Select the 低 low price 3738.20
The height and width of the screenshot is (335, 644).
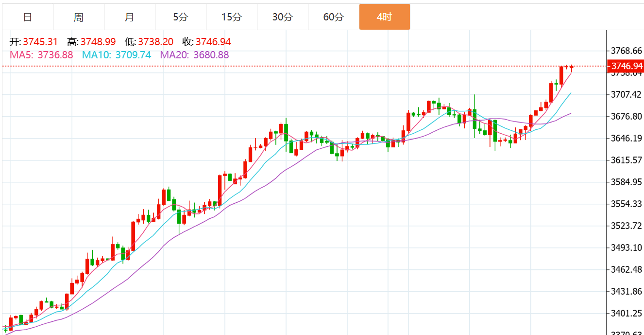pos(150,42)
